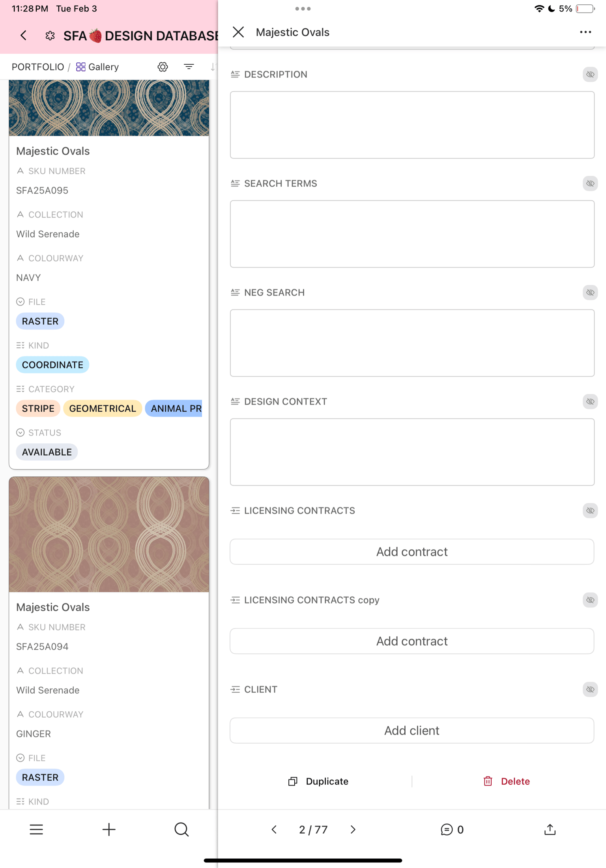The width and height of the screenshot is (606, 868).
Task: Toggle visibility of DESIGN CONTEXT field
Action: (590, 401)
